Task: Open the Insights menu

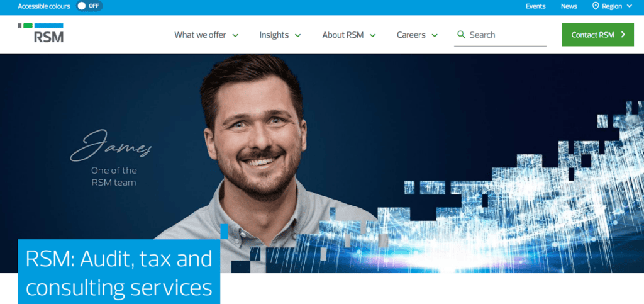Action: (274, 35)
